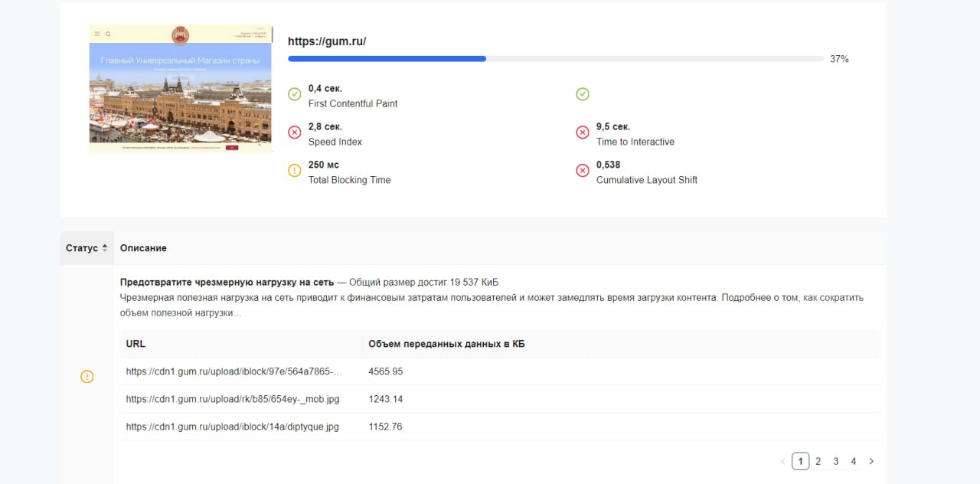Click the red cross icon beside Speed Index
This screenshot has height=484, width=980.
coord(295,132)
